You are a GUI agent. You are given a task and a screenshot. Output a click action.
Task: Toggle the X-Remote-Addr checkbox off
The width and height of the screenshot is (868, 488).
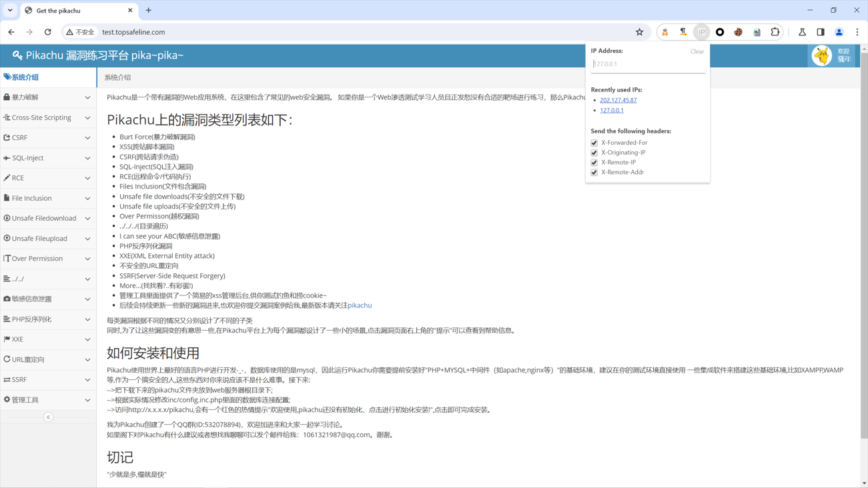tap(594, 172)
